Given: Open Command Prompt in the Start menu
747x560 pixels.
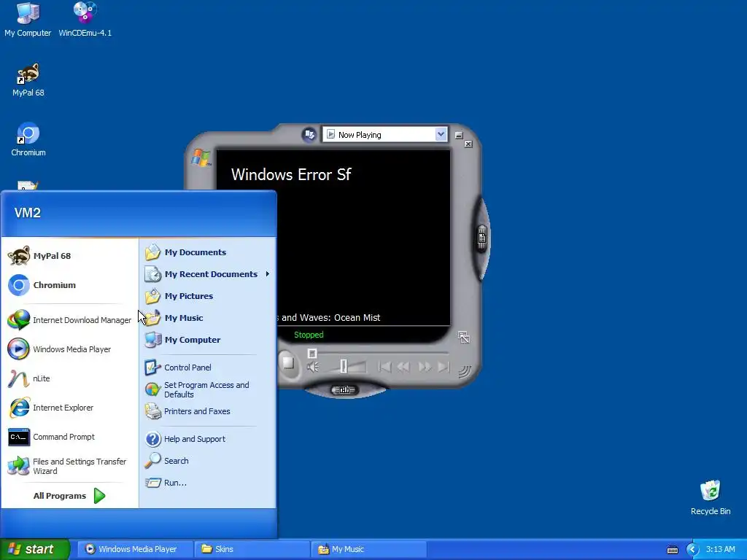Looking at the screenshot, I should pos(69,437).
